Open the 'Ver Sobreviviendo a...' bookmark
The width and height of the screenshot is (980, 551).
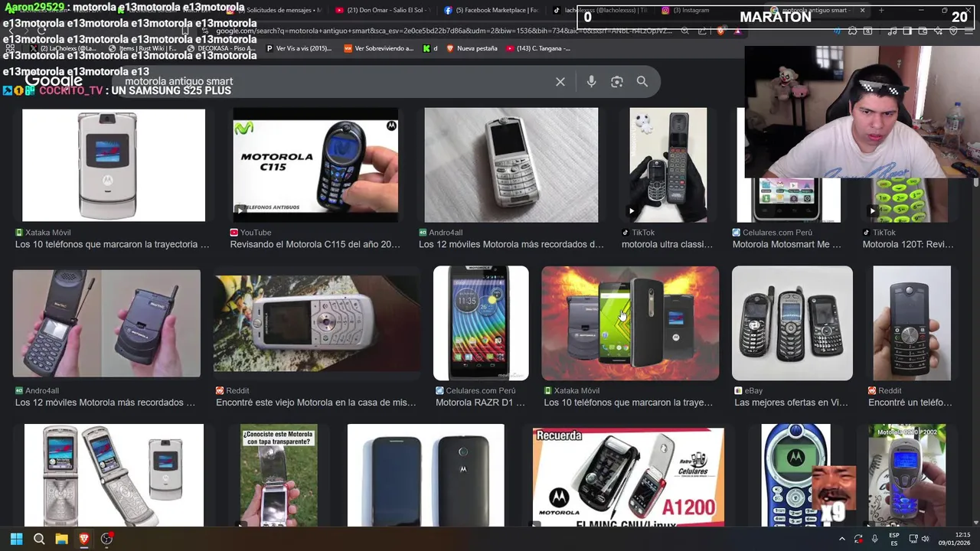378,48
